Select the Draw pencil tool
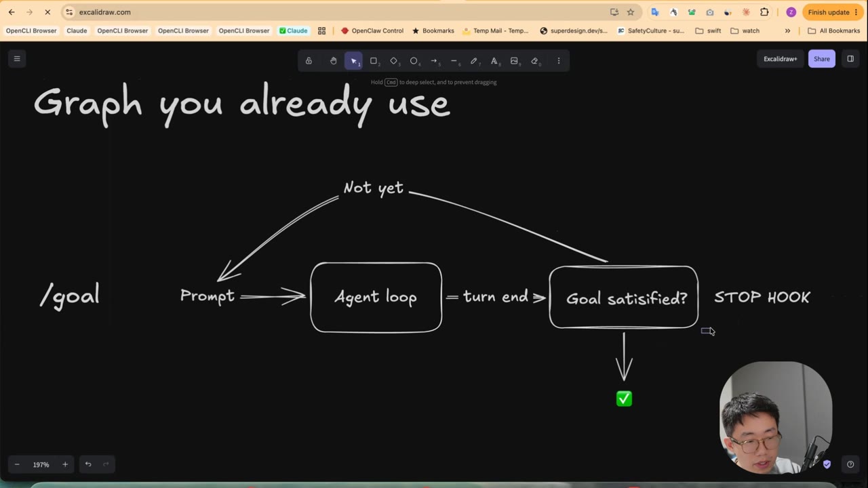This screenshot has height=488, width=868. pyautogui.click(x=474, y=60)
